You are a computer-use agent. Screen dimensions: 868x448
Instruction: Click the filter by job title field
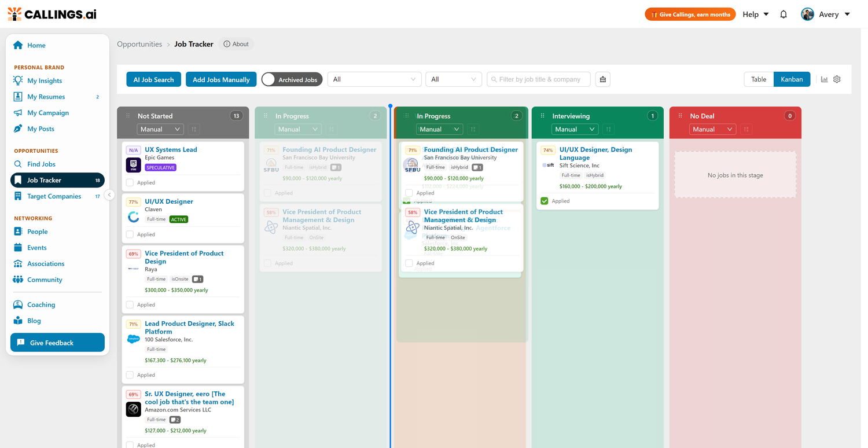pyautogui.click(x=538, y=79)
